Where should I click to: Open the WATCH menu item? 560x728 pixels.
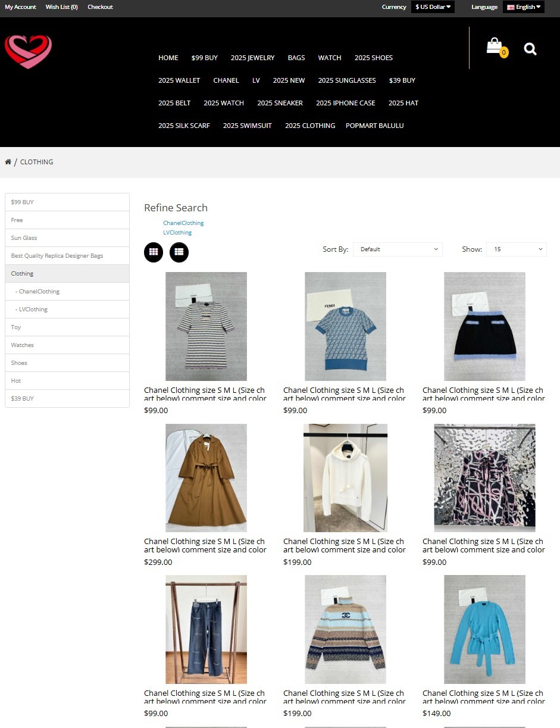[x=330, y=58]
